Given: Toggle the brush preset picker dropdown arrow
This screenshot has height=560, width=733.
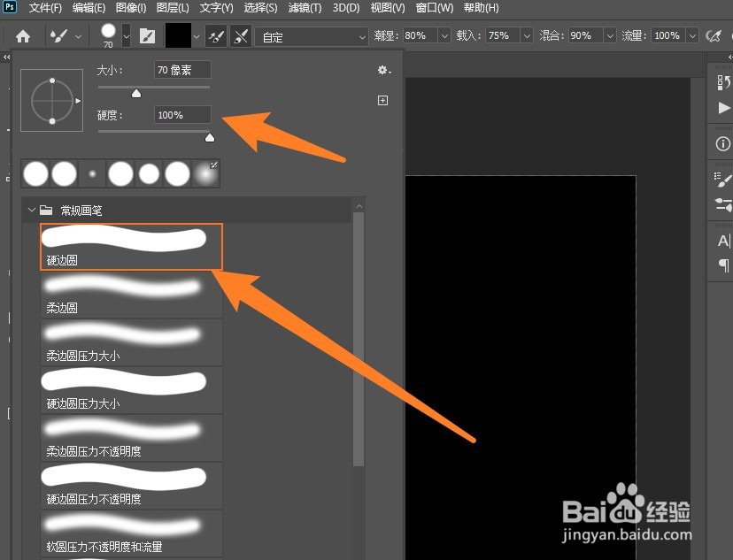Looking at the screenshot, I should click(x=127, y=36).
